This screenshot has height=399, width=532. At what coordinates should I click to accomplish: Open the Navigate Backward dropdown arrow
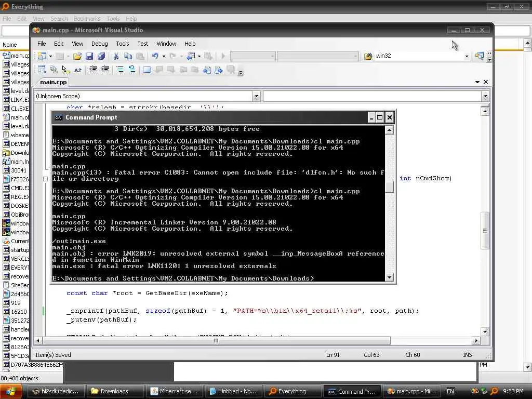point(199,56)
